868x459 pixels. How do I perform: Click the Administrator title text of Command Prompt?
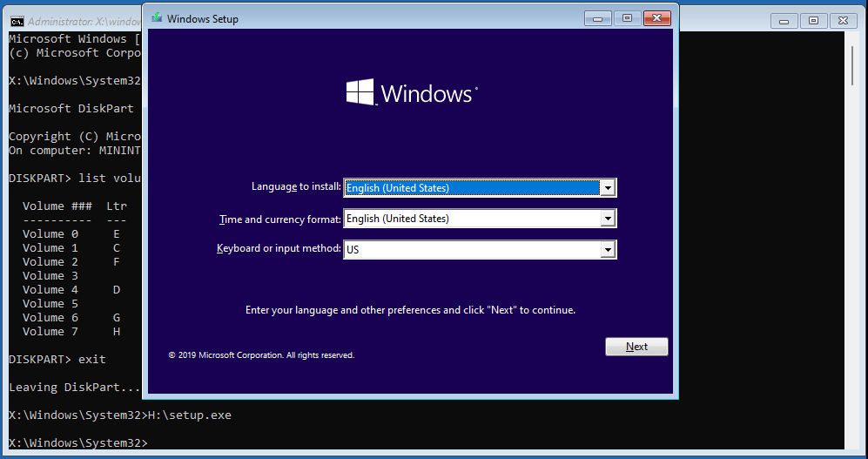[x=84, y=22]
